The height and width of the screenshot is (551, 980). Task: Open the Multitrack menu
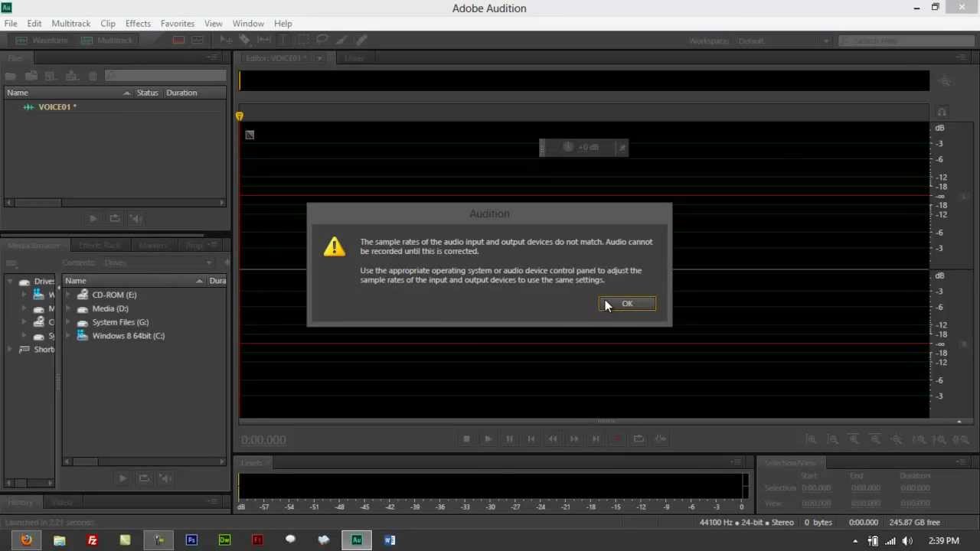70,24
